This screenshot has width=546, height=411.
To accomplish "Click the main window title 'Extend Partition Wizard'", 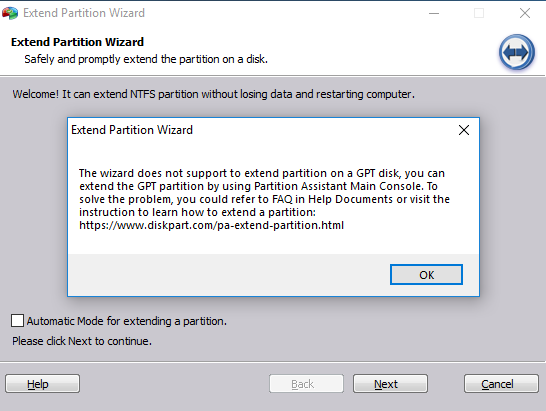I will pyautogui.click(x=84, y=13).
